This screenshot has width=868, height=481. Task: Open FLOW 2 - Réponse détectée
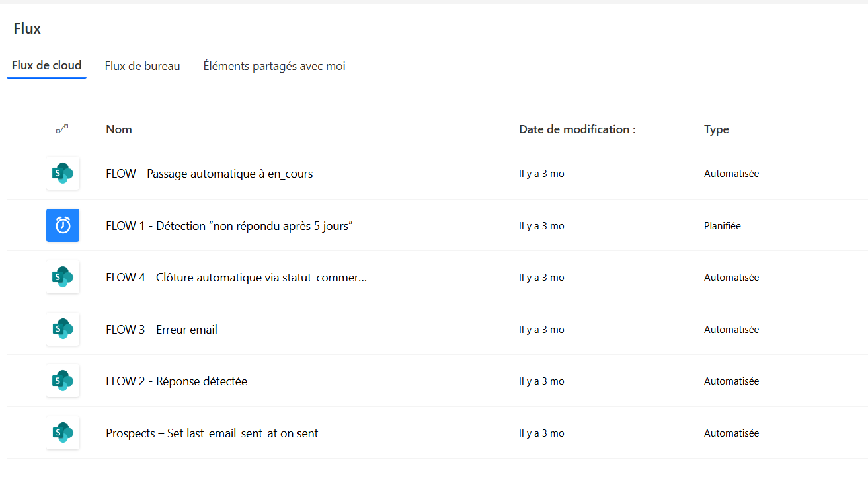[x=177, y=381]
